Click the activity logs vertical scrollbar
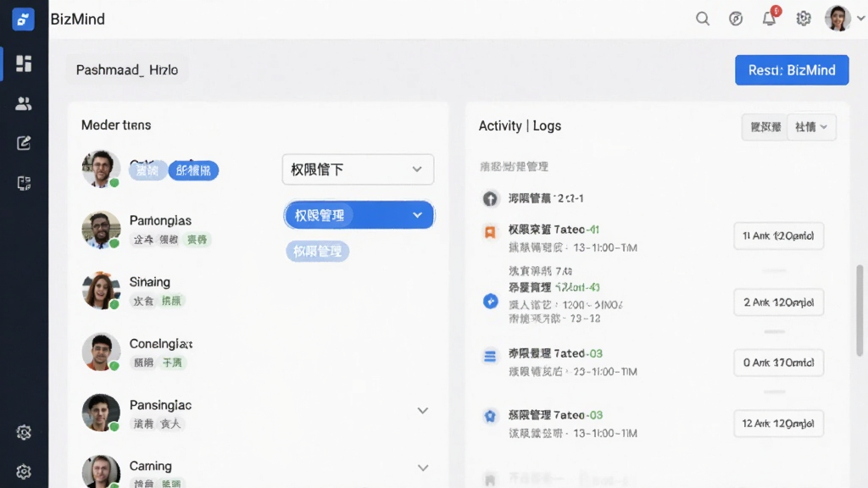The height and width of the screenshot is (488, 868). 860,310
